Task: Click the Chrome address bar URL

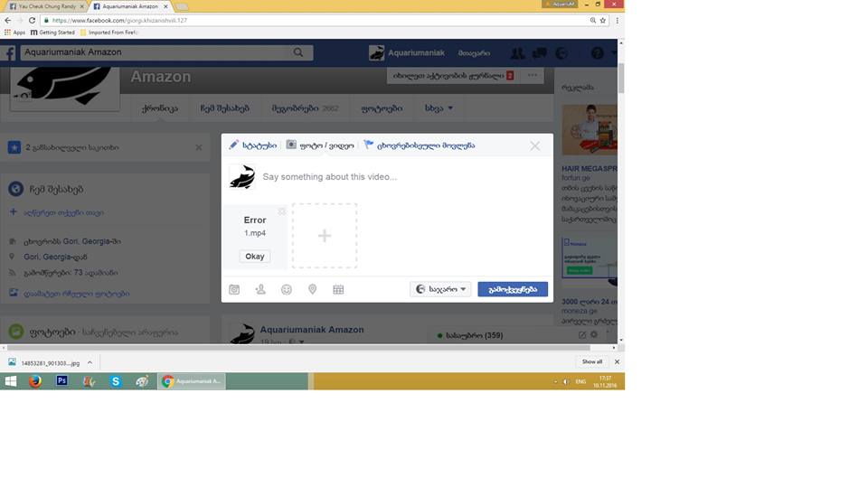Action: [119, 21]
